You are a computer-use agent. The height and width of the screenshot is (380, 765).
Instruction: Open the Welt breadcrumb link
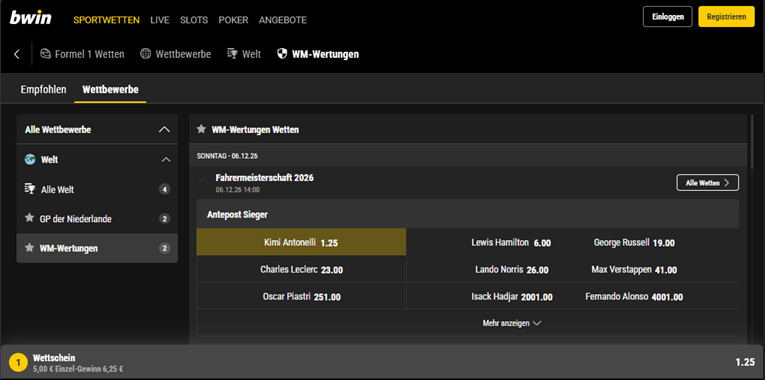pos(244,54)
